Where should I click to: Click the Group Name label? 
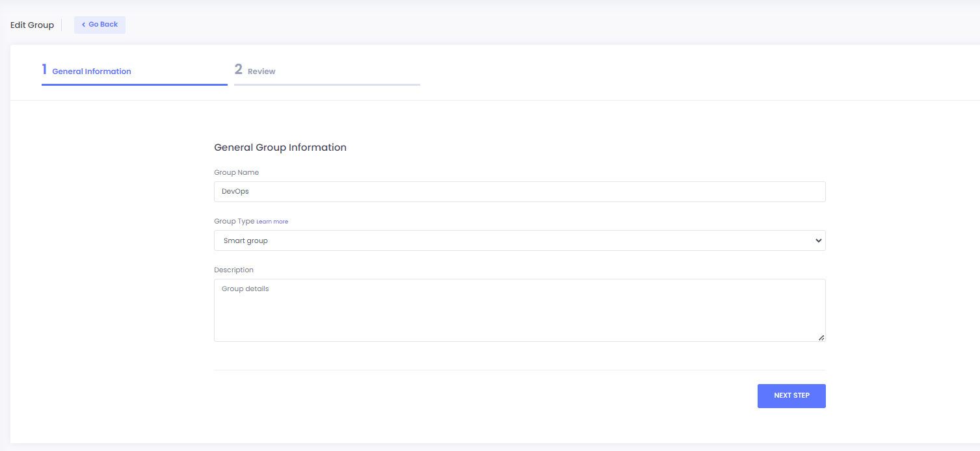(x=236, y=173)
